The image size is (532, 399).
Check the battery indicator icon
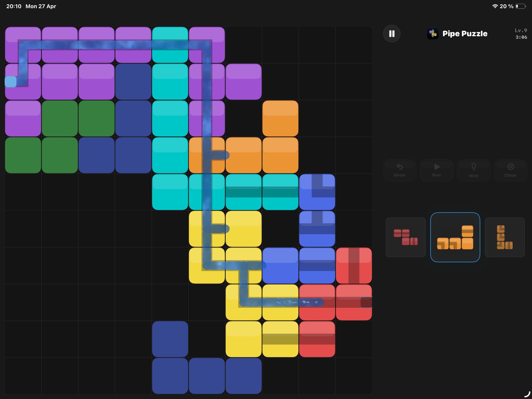pos(521,6)
